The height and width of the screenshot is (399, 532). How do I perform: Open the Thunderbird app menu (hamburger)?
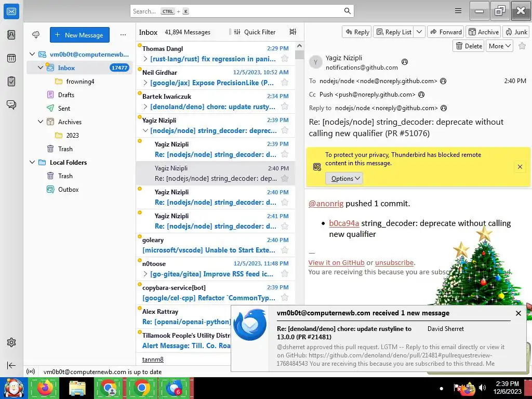coord(458,11)
